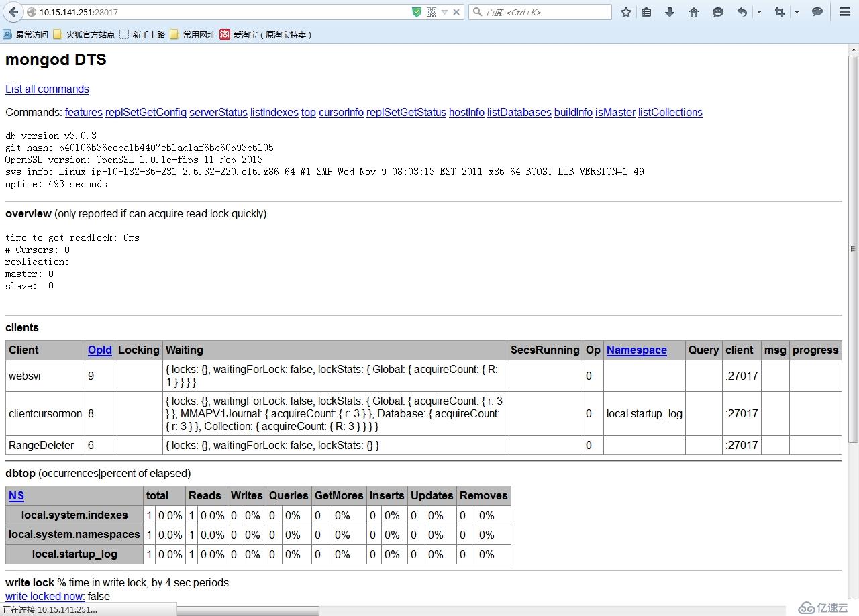This screenshot has width=859, height=616.
Task: Click the browser back arrow button
Action: pyautogui.click(x=13, y=12)
